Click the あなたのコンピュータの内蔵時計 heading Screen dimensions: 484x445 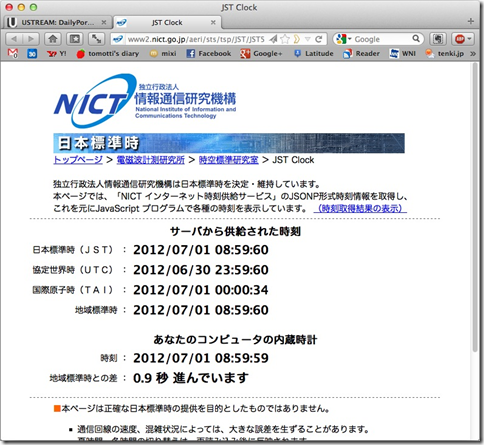tap(235, 340)
